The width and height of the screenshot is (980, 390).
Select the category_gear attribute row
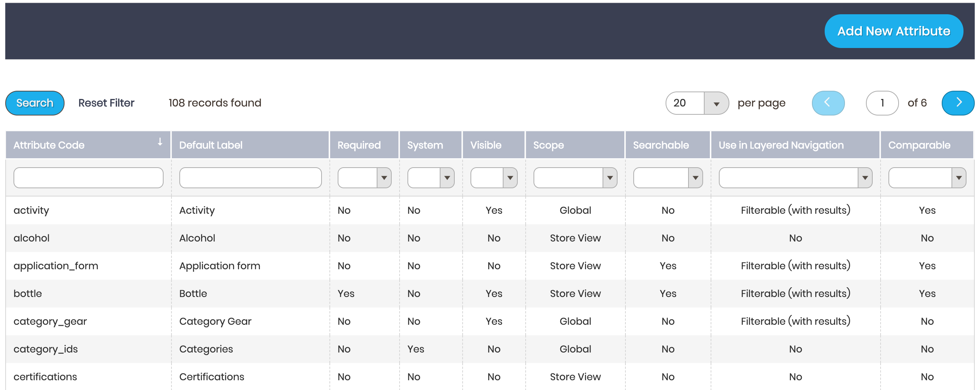[x=50, y=321]
